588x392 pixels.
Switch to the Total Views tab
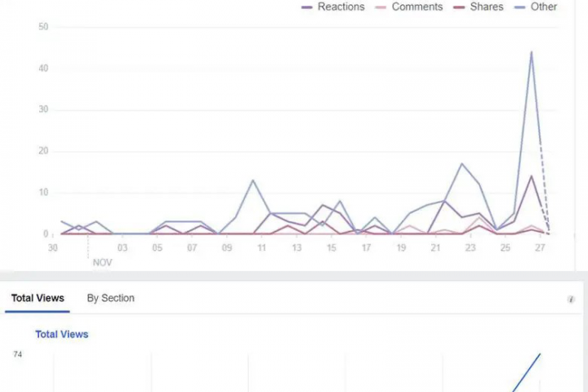coord(38,298)
